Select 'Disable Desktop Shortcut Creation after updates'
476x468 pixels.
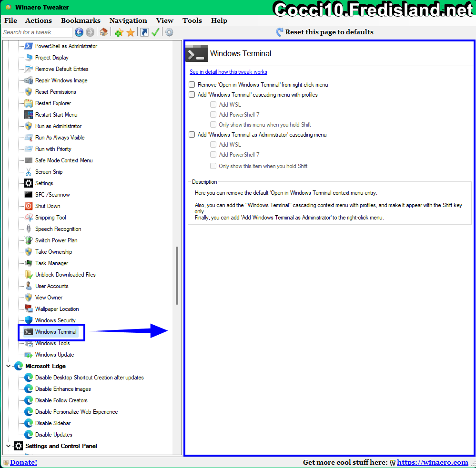coord(89,378)
